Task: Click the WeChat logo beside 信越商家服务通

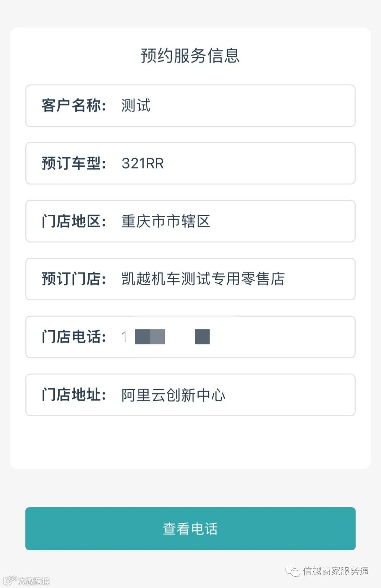Action: tap(293, 570)
